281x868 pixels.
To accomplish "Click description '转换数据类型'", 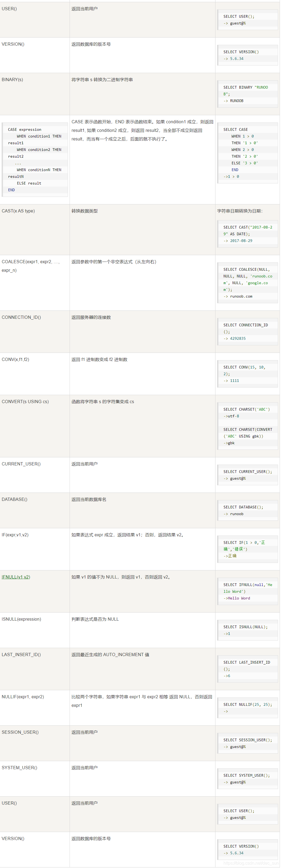I will coord(85,211).
